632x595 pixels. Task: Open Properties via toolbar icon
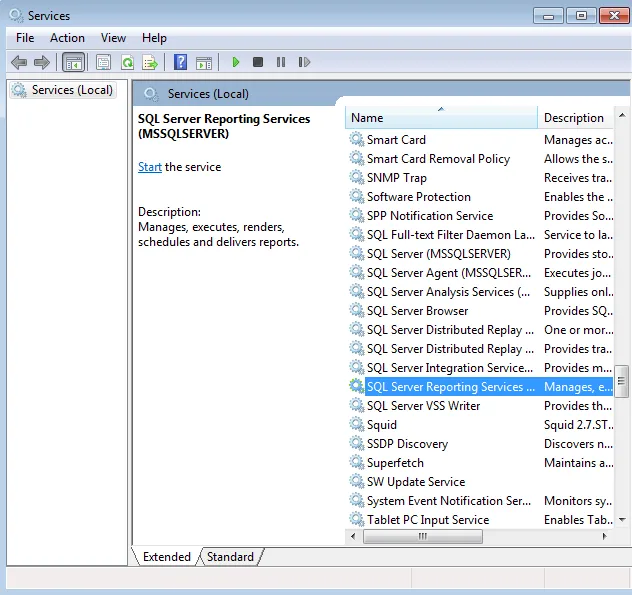pos(103,62)
